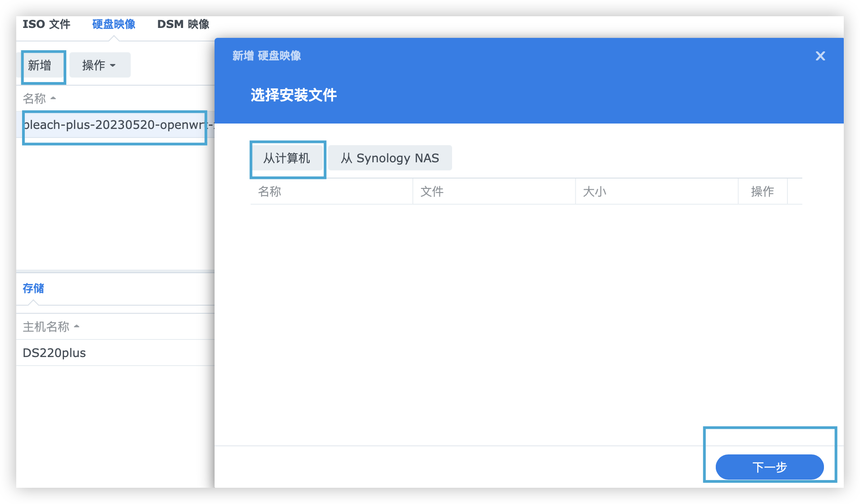Viewport: 860px width, 504px height.
Task: Close the 新增 硬盘映像 dialog
Action: click(820, 56)
